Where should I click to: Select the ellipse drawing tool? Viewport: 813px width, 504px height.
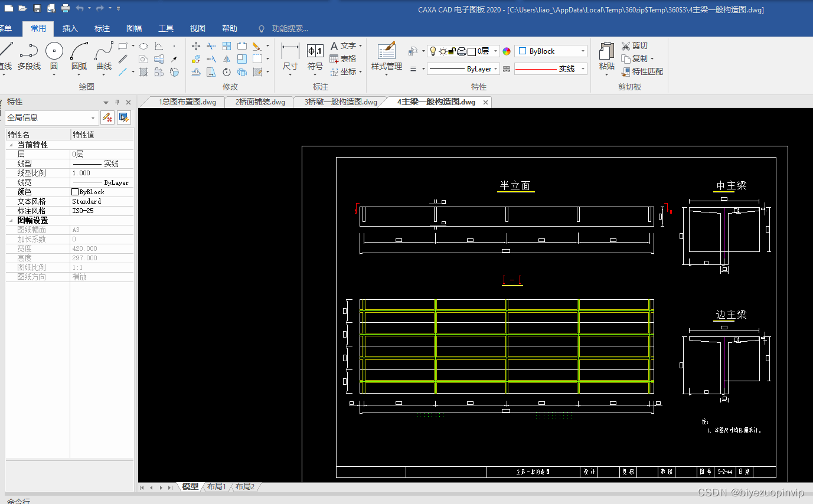point(143,46)
